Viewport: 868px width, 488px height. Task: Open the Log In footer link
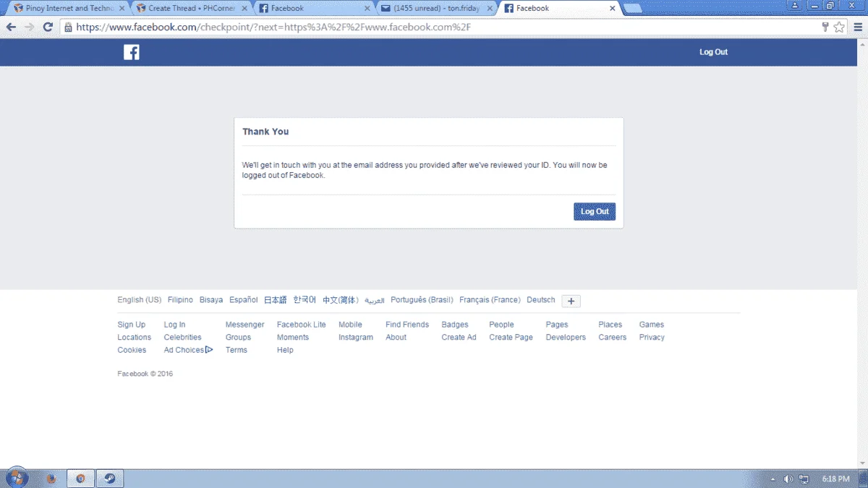click(x=174, y=325)
